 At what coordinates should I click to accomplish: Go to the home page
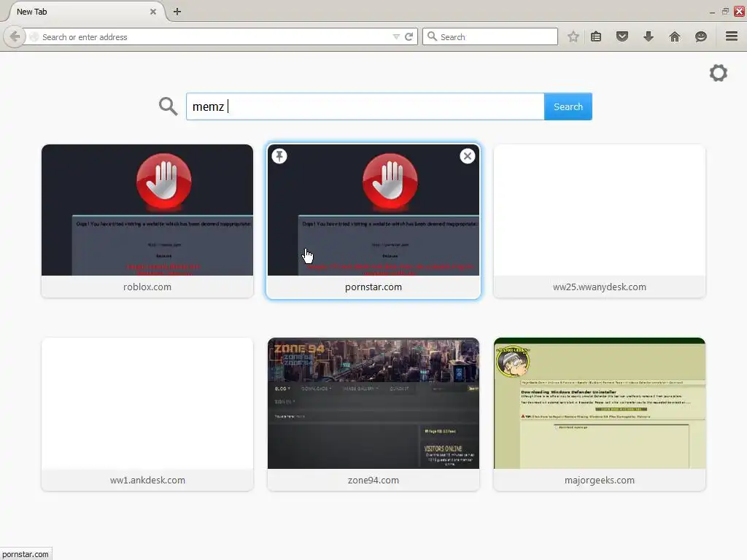[x=675, y=36]
